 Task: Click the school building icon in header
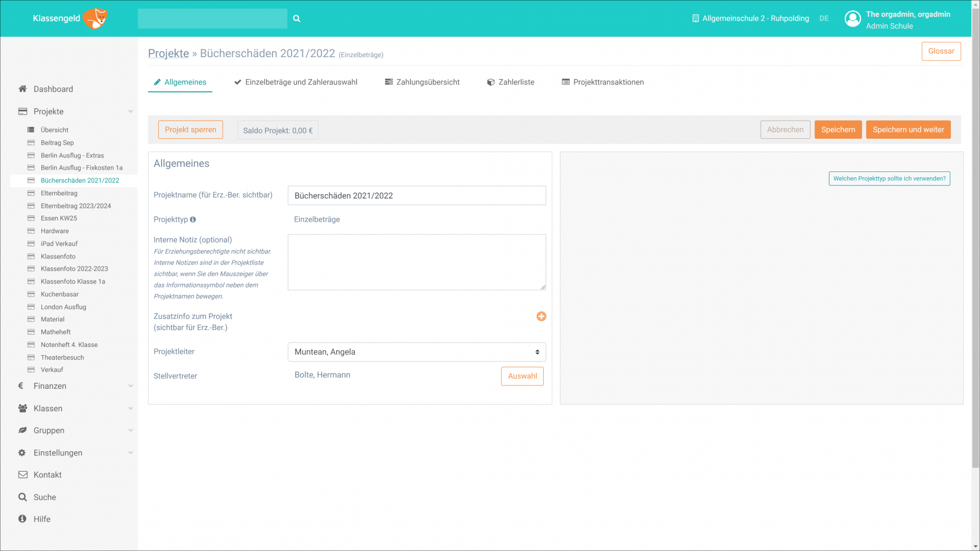point(695,19)
